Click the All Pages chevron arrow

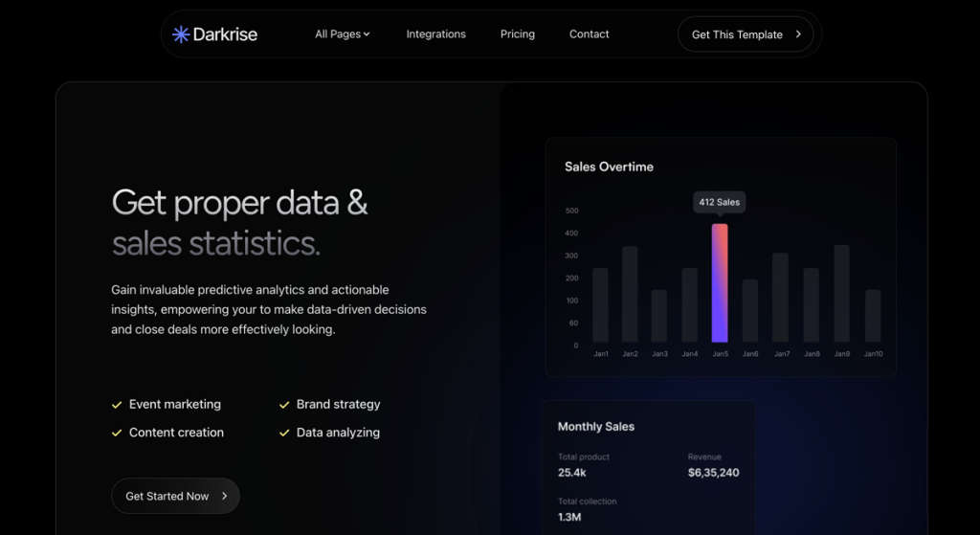367,34
